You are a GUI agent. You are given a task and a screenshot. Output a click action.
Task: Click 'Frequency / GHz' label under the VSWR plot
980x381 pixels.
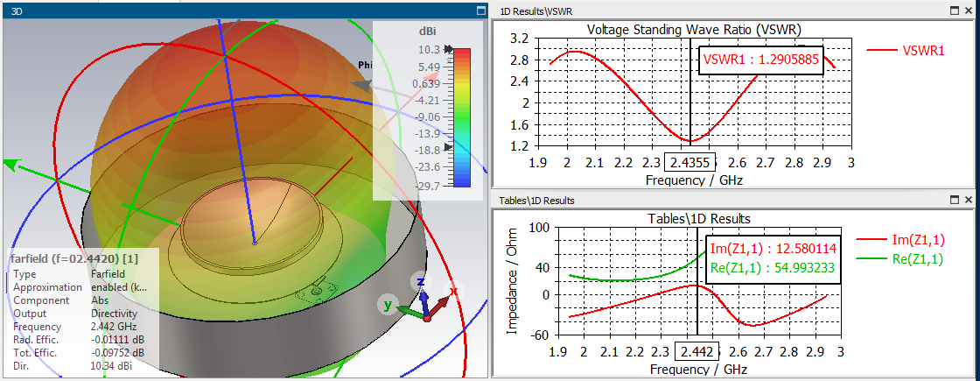[696, 179]
